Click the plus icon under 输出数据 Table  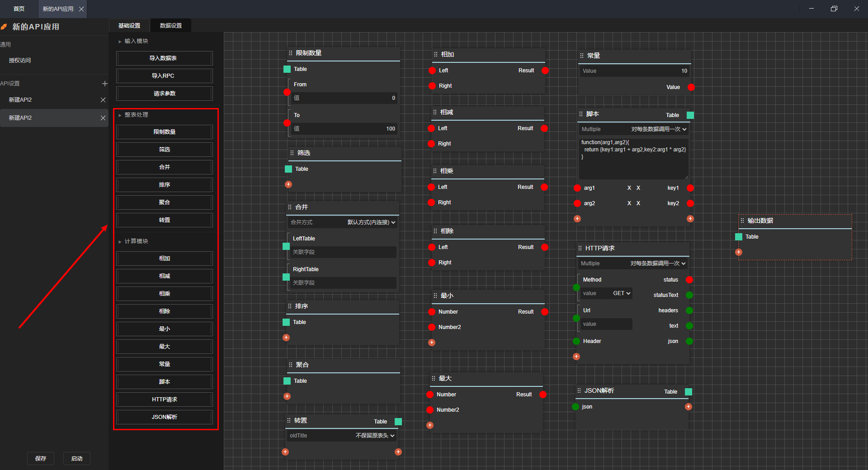(739, 252)
